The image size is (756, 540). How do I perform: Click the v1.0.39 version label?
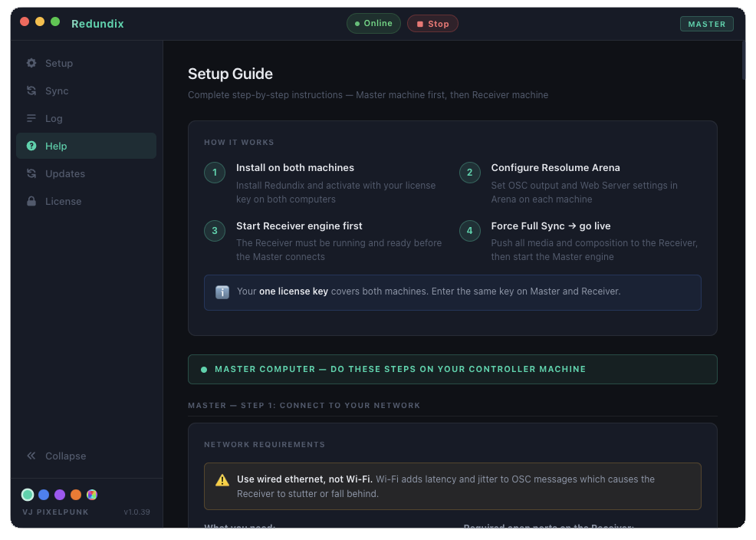[137, 512]
